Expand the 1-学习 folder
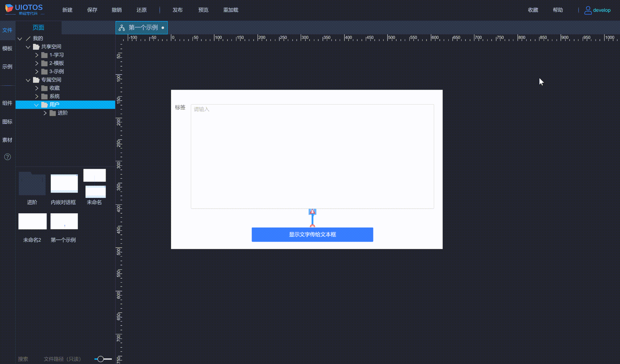The width and height of the screenshot is (620, 364). [37, 55]
